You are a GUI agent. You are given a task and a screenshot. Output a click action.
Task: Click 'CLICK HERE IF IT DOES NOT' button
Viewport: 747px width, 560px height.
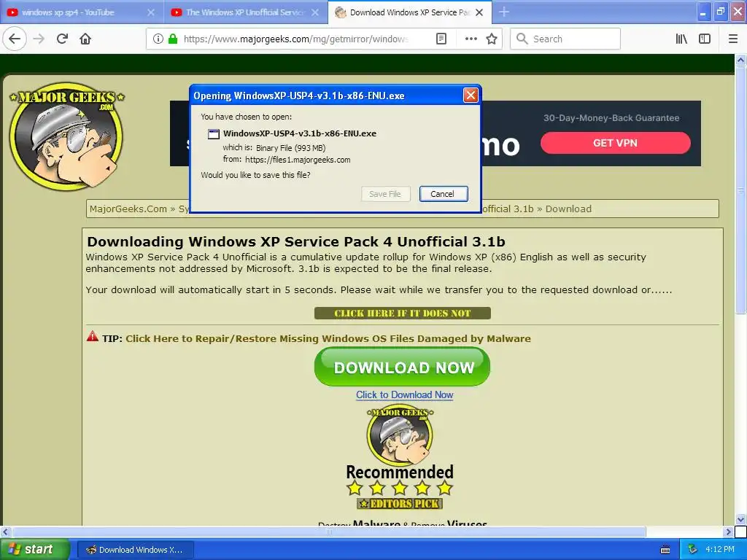pos(403,314)
